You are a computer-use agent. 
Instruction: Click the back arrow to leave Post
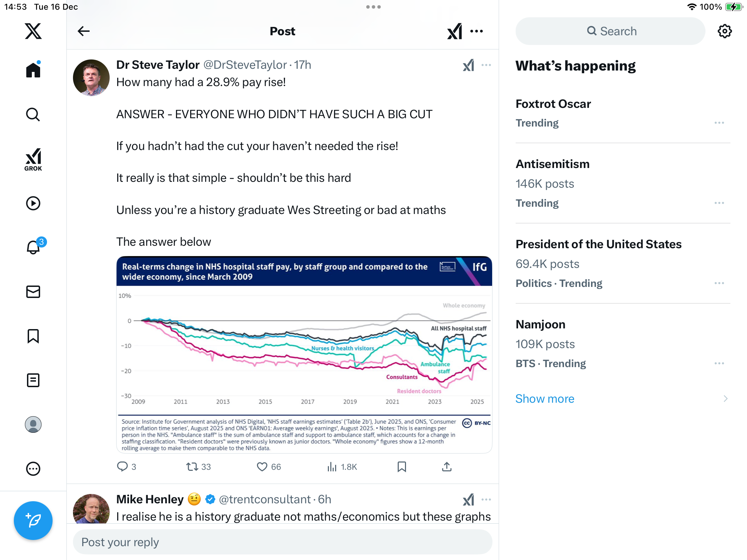[x=84, y=31]
